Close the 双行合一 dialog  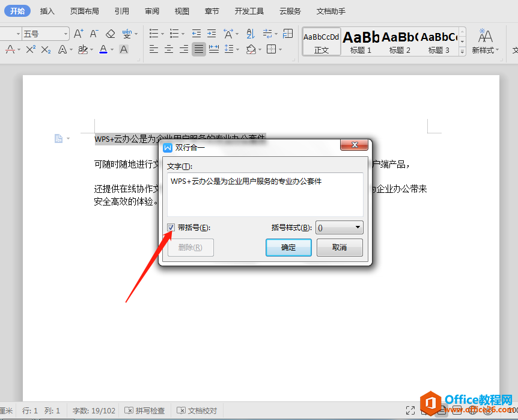pyautogui.click(x=355, y=145)
